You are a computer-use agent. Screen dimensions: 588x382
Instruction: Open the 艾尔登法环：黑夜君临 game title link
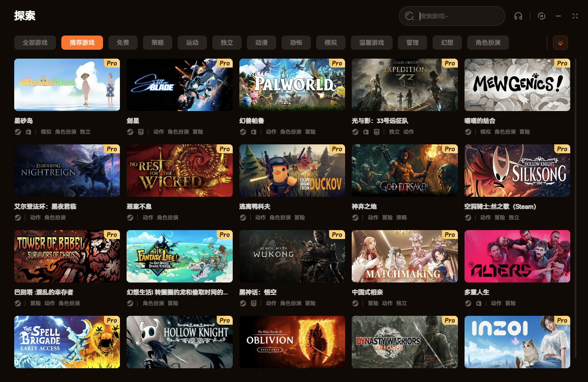[x=45, y=207]
